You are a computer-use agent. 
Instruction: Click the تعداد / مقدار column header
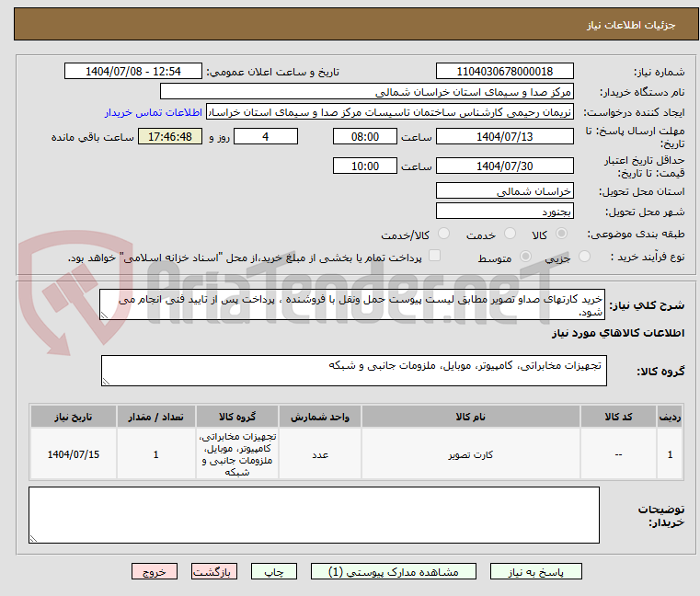[155, 417]
